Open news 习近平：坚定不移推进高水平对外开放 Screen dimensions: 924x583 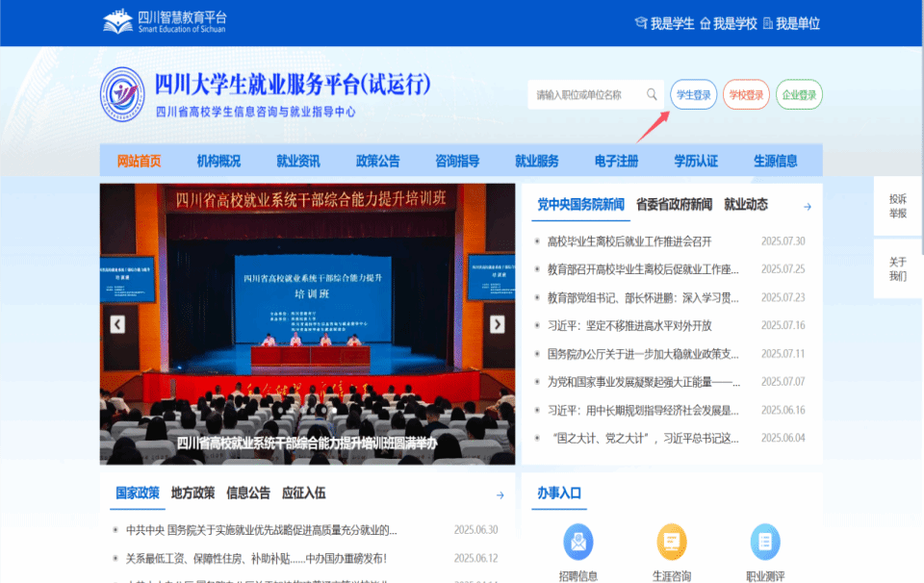[x=629, y=326]
